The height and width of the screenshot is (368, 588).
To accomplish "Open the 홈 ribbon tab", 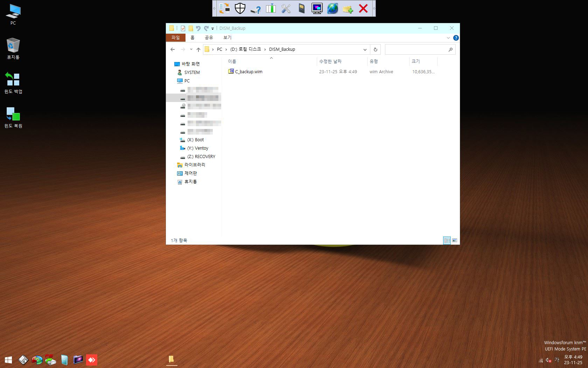I will pyautogui.click(x=192, y=38).
